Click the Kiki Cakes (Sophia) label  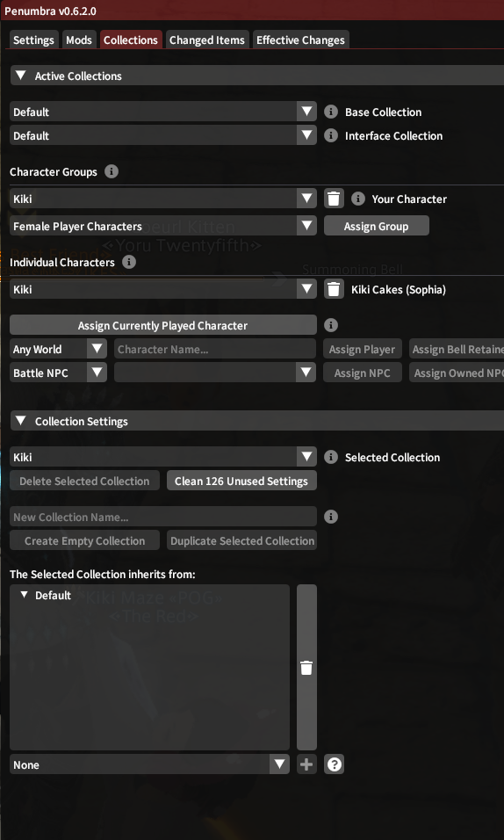[x=399, y=290]
